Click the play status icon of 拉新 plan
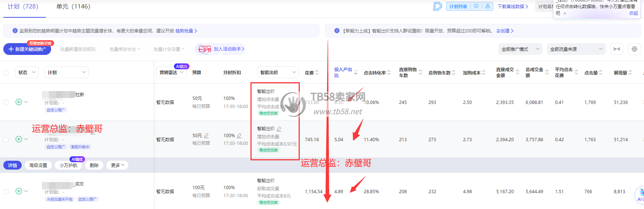This screenshot has height=209, width=644. (x=19, y=102)
